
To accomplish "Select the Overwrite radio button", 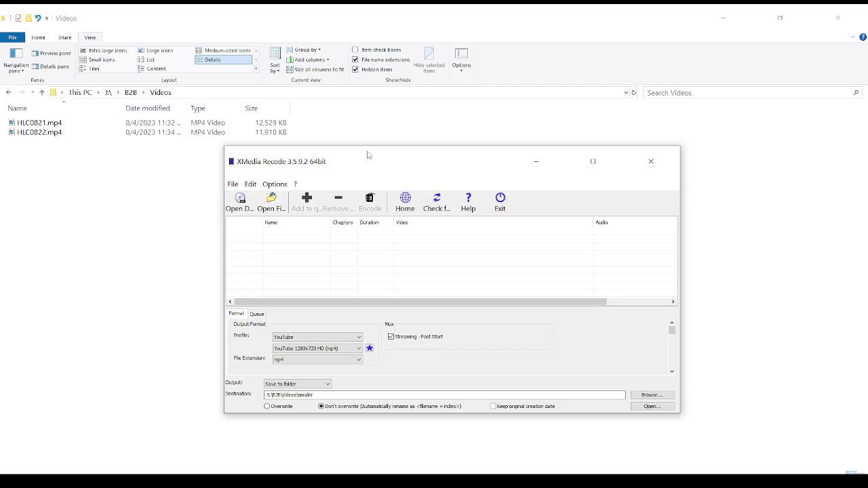I will click(x=267, y=407).
